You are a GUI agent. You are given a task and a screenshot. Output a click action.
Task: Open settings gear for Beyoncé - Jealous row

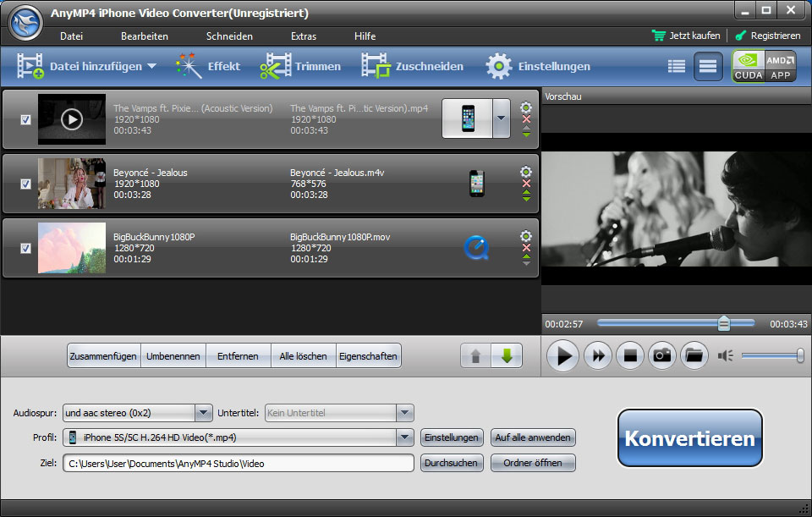525,172
